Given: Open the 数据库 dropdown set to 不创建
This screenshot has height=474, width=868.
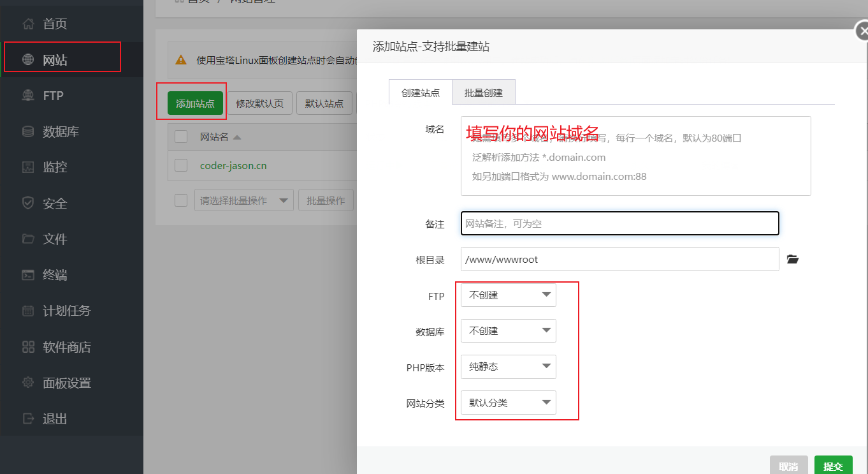Looking at the screenshot, I should click(x=509, y=331).
